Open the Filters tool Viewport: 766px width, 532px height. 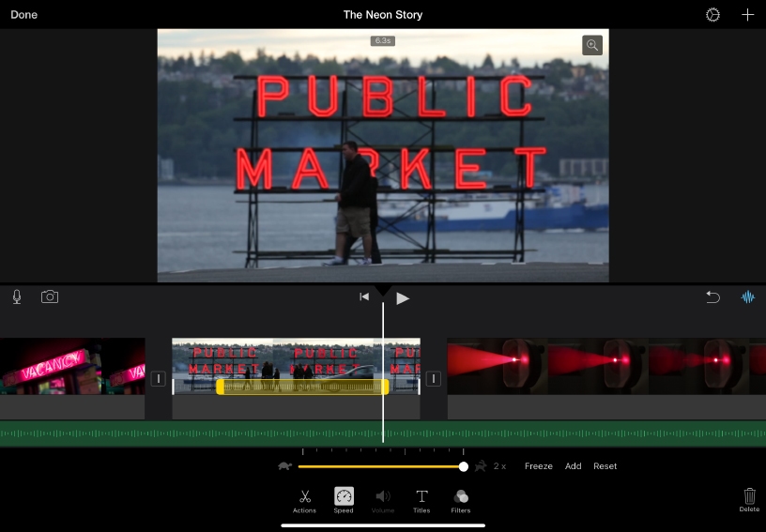tap(460, 500)
